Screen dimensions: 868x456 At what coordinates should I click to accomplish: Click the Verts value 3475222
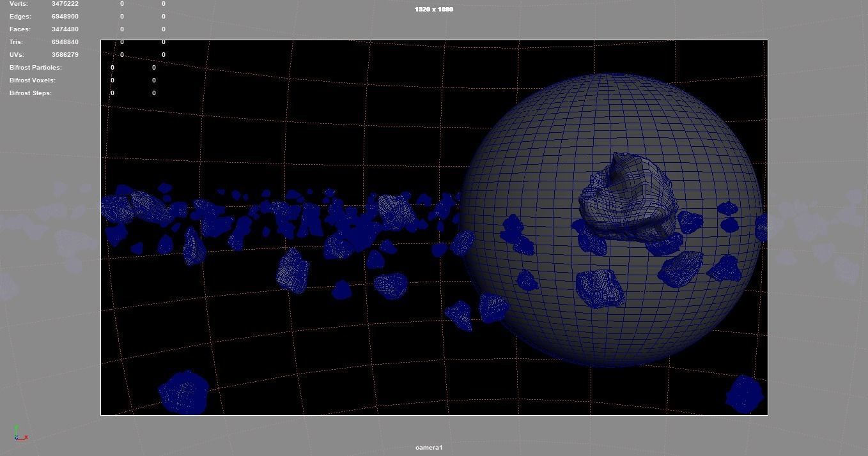[x=65, y=4]
